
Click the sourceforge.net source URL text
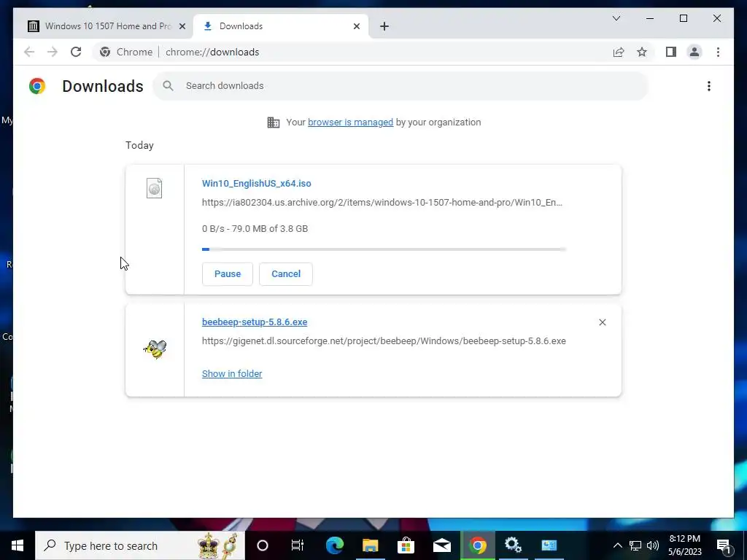(x=384, y=341)
